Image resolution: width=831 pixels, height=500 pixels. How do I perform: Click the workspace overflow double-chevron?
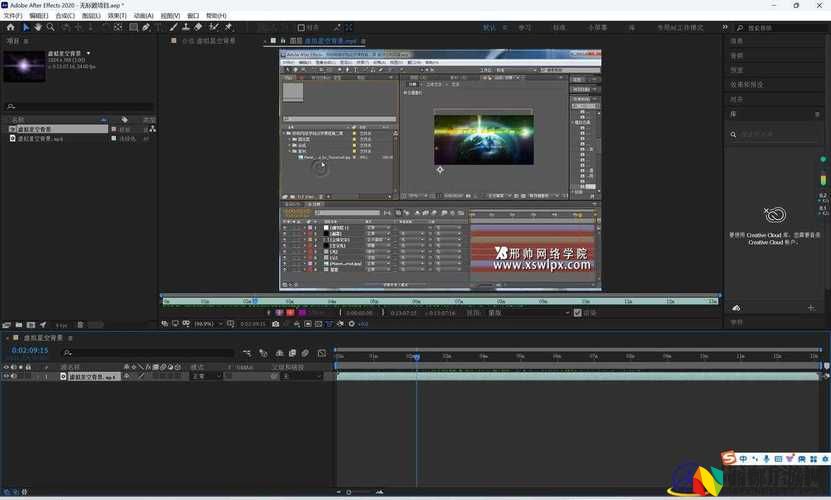[x=724, y=27]
